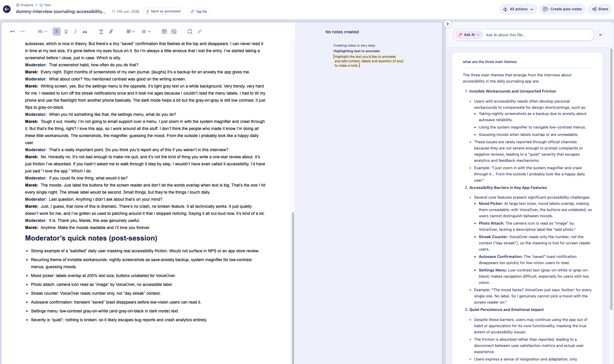The image size is (614, 364).
Task: Toggle block quote formatting
Action: (85, 32)
